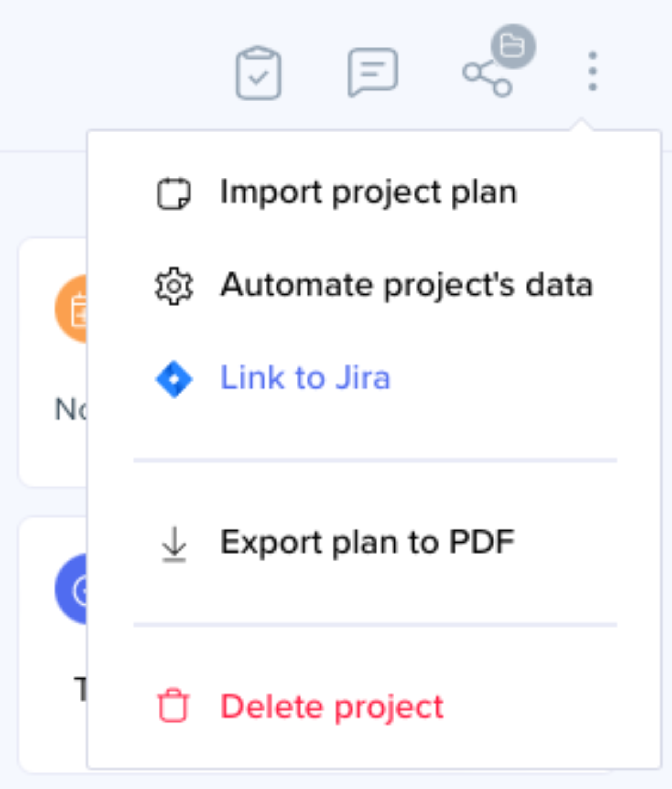Click the blue Jira diamond logo
Screen dimensions: 672x789
[x=174, y=379]
